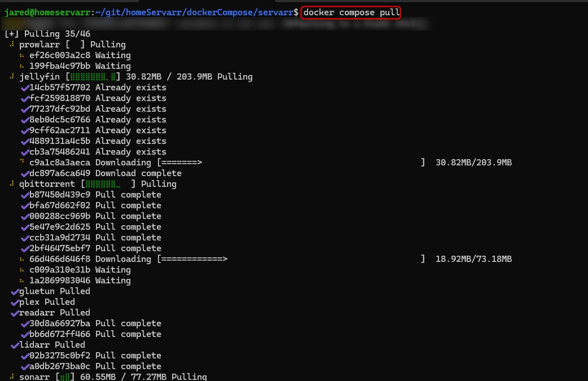Click checkmark beside layer fcf259818870
Image resolution: width=588 pixels, height=381 pixels.
click(x=25, y=99)
